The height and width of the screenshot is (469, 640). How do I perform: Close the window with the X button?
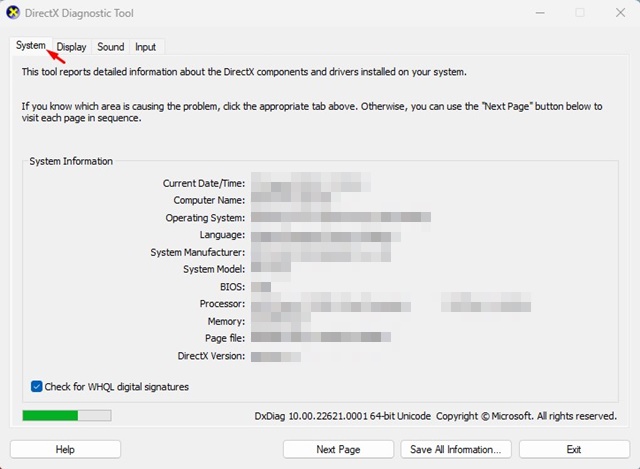click(620, 13)
